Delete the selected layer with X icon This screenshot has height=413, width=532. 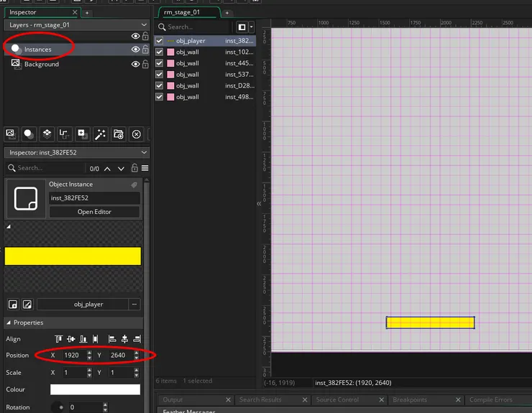point(137,134)
